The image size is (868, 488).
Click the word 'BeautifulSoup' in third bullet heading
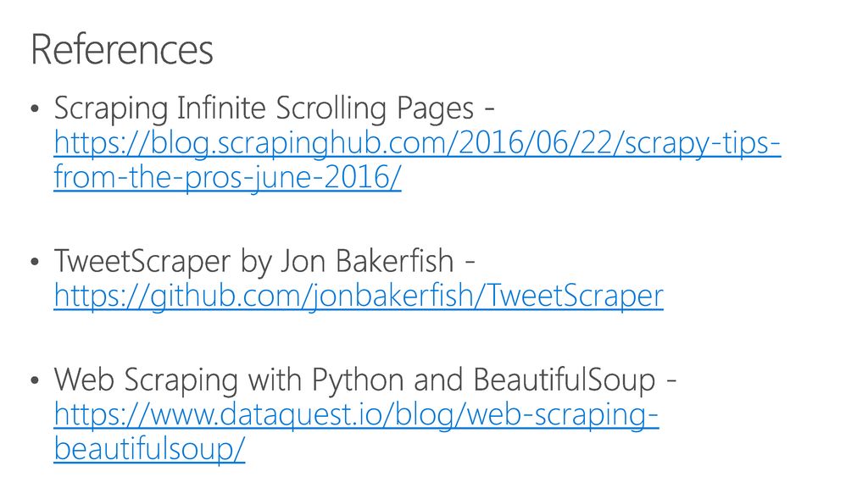564,380
